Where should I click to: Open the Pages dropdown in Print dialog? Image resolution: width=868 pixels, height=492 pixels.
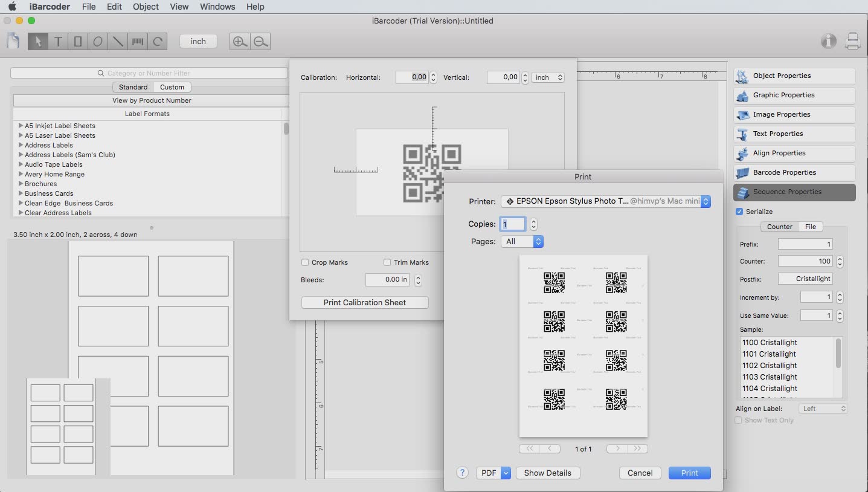click(522, 241)
